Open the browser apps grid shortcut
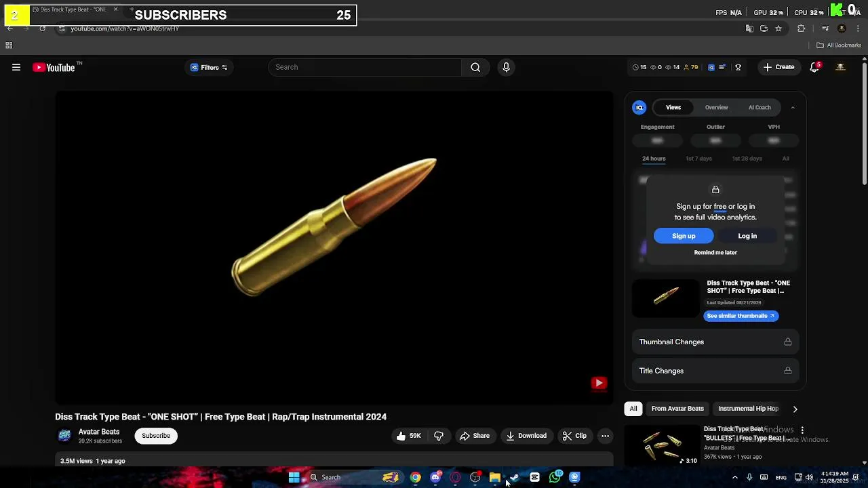Viewport: 868px width, 488px height. pos(9,45)
